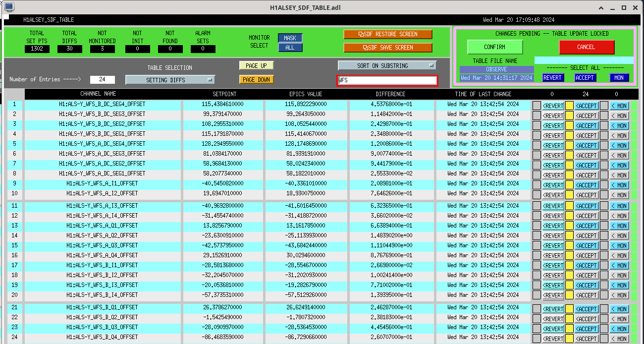Screen dimensions: 644x344
Task: Select MASK under Monitor Select
Action: coord(290,38)
